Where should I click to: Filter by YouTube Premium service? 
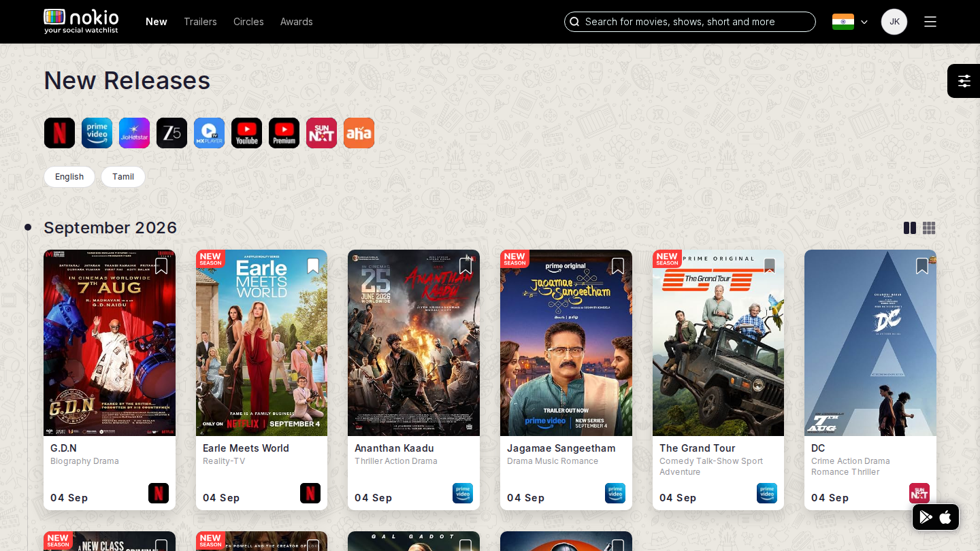(284, 133)
